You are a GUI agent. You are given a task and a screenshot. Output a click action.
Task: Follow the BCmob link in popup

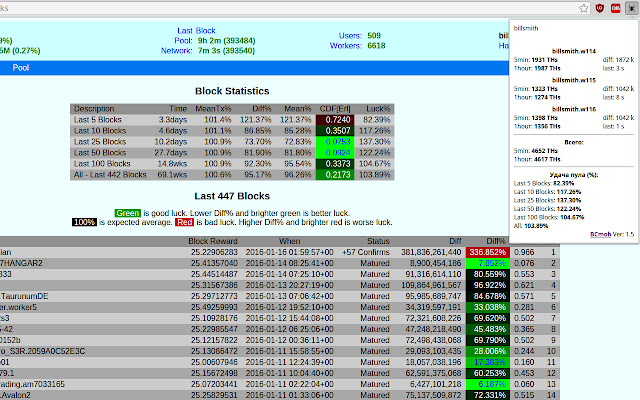pyautogui.click(x=600, y=234)
